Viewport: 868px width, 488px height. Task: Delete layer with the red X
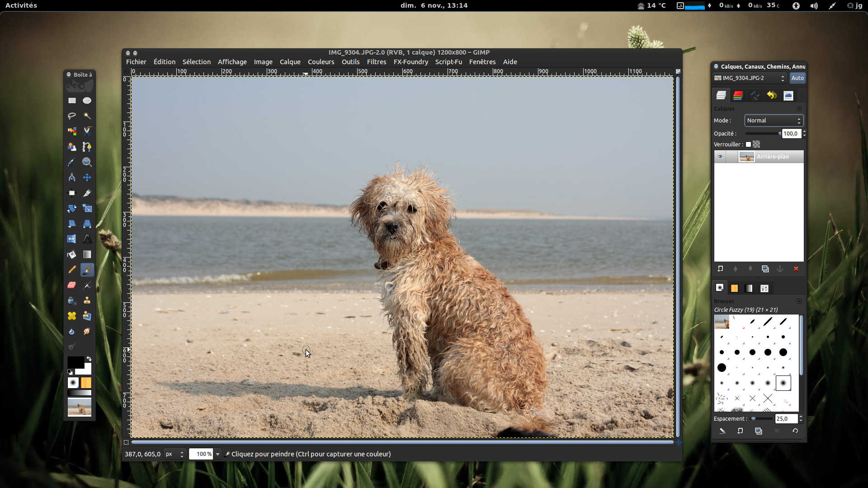(796, 269)
